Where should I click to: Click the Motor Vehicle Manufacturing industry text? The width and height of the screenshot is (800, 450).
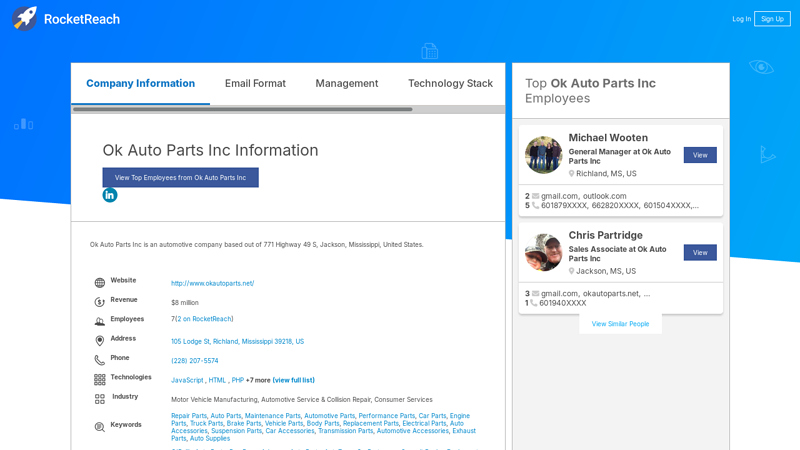coord(214,399)
